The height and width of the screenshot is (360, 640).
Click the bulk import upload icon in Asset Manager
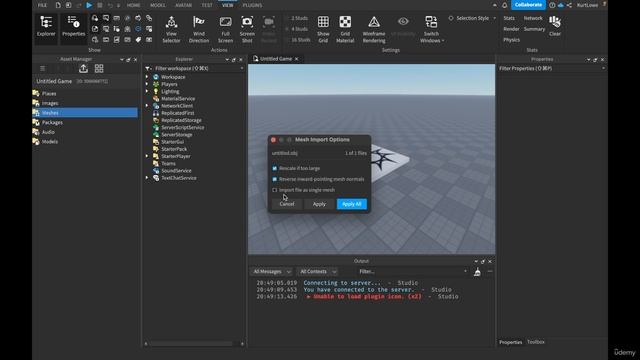coord(83,69)
